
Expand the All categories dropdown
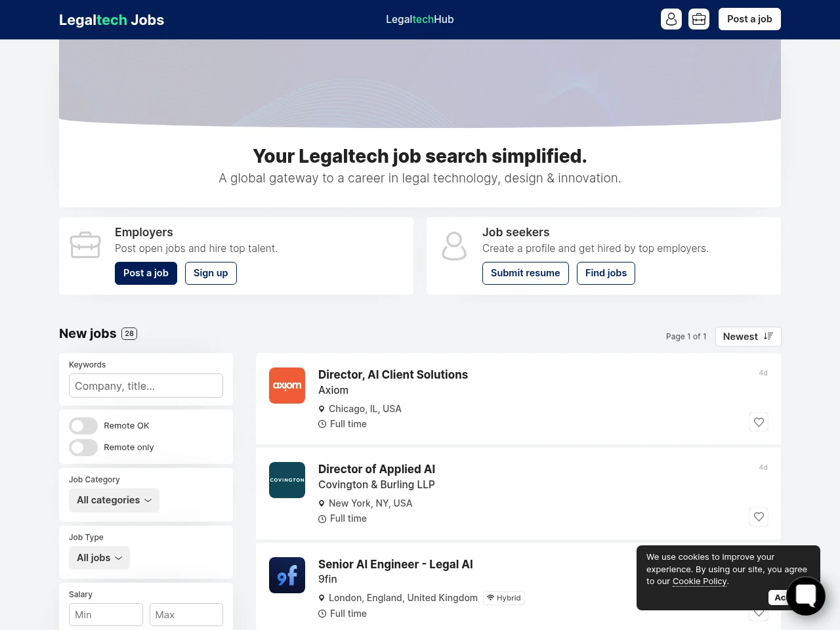click(x=114, y=500)
